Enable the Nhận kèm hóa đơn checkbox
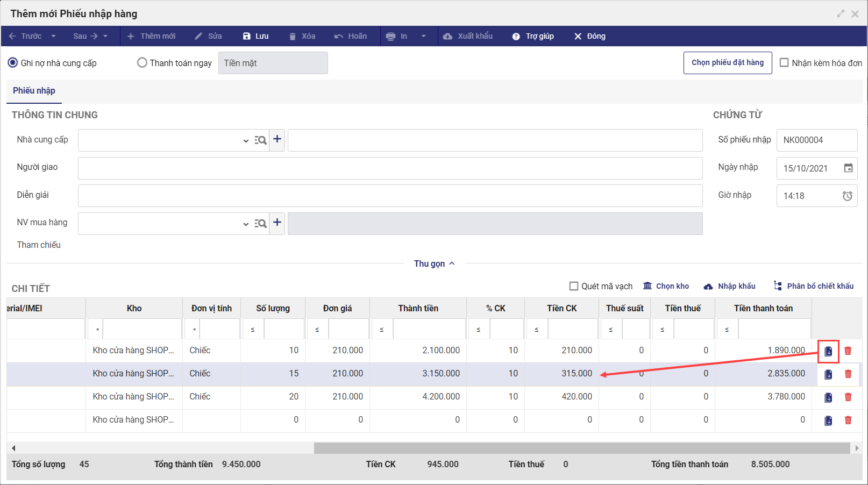The image size is (868, 485). (784, 62)
